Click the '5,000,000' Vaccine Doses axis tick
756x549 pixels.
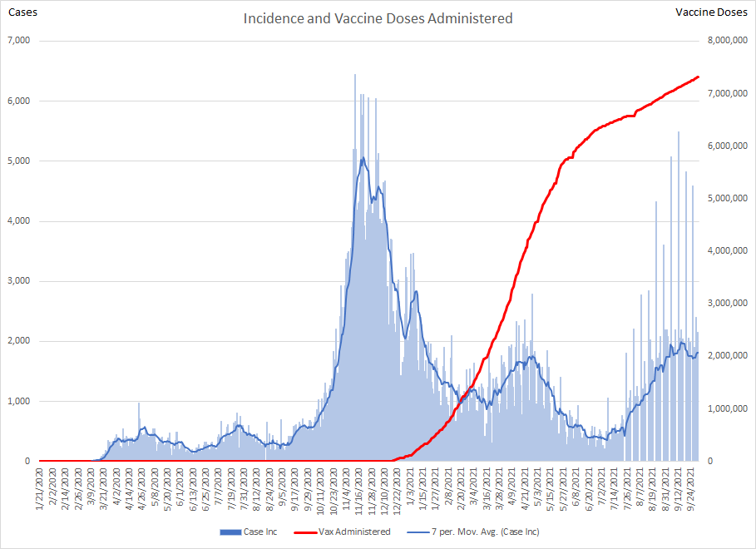pyautogui.click(x=728, y=198)
